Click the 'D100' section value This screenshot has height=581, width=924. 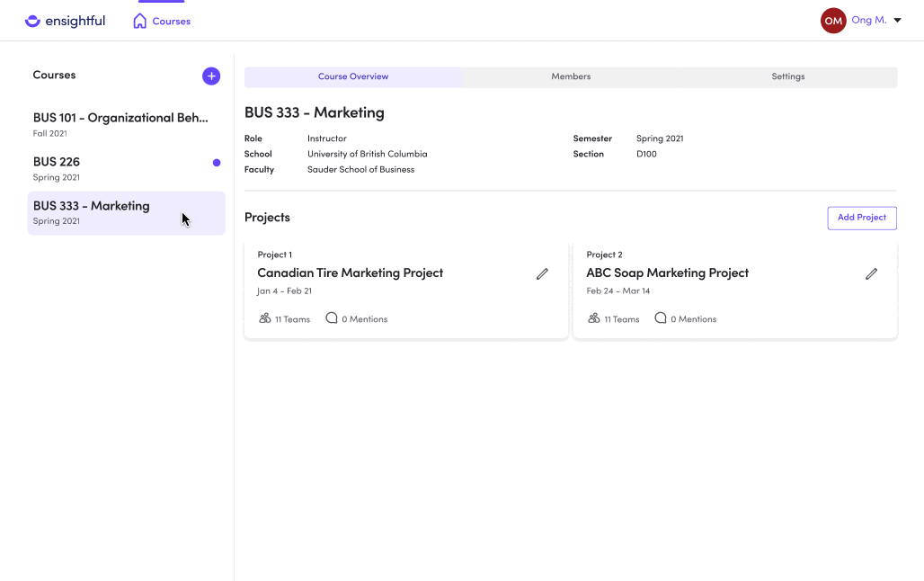tap(646, 154)
